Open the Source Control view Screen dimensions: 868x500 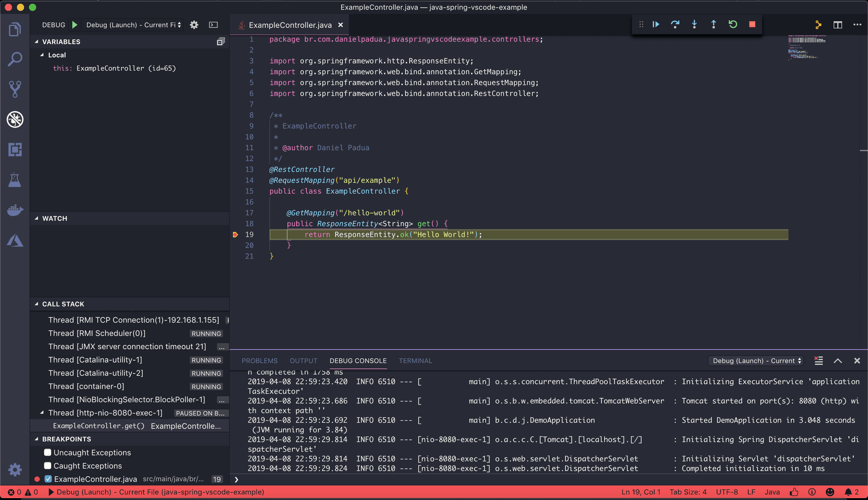click(x=15, y=89)
